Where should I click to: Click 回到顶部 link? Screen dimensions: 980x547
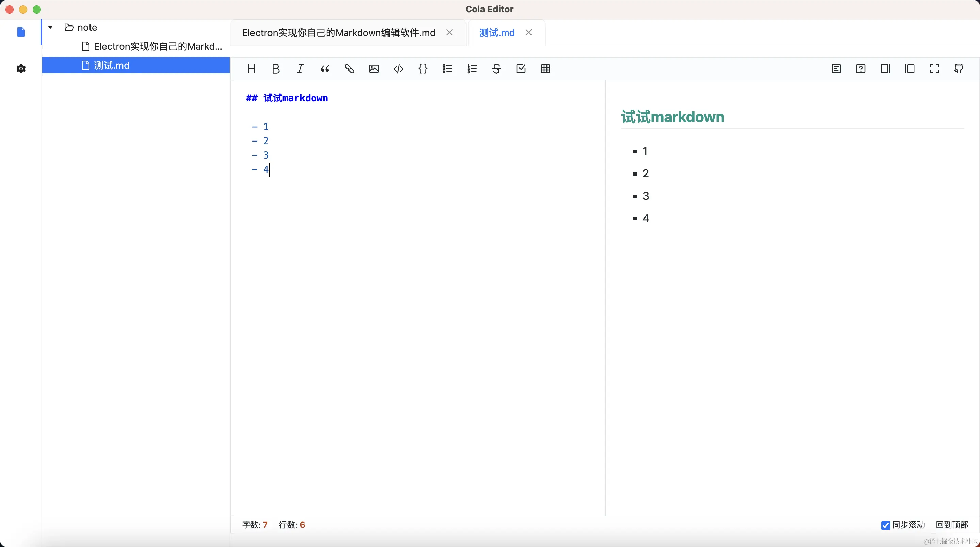951,525
